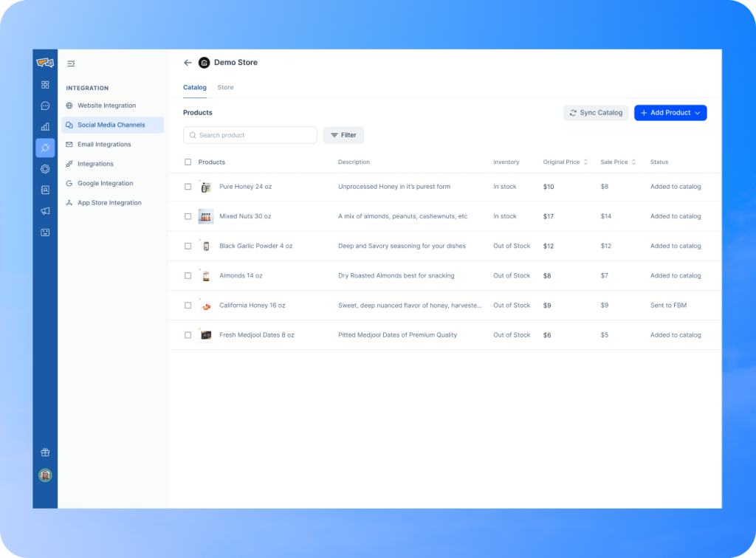The width and height of the screenshot is (756, 558).
Task: Open the campaigns megaphone icon
Action: click(x=45, y=210)
